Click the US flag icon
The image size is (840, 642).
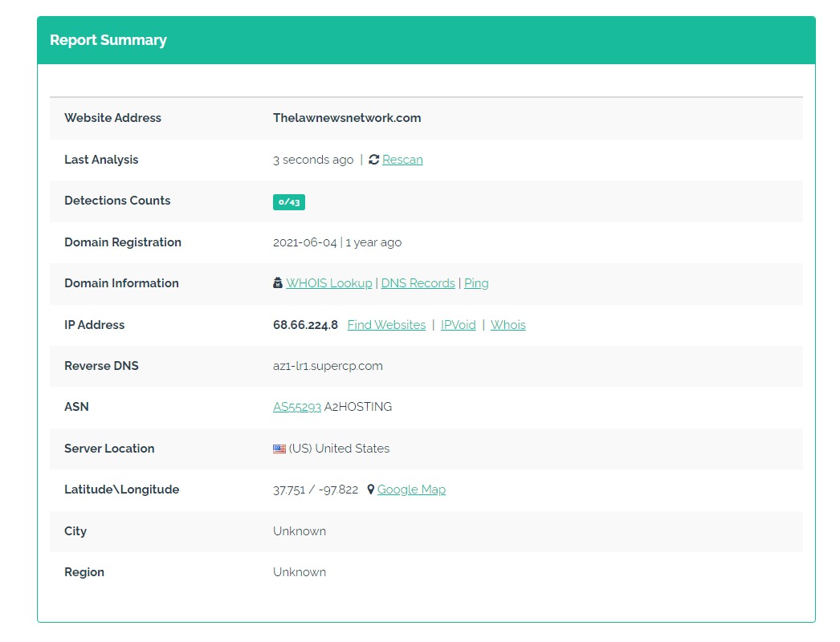(x=279, y=449)
